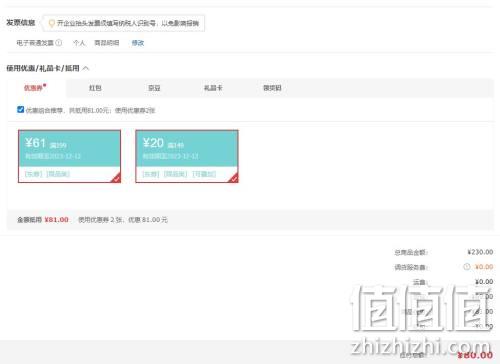Open the 京豆 tab
Screen dimensions: 500x364
click(154, 88)
